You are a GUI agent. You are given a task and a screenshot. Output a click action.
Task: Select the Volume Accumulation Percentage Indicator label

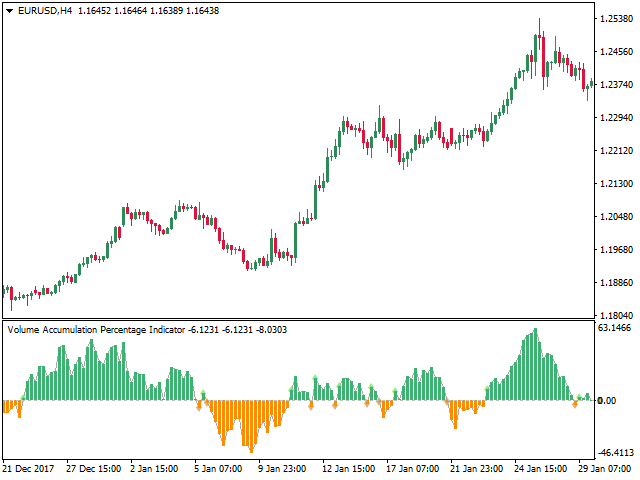tap(95, 329)
